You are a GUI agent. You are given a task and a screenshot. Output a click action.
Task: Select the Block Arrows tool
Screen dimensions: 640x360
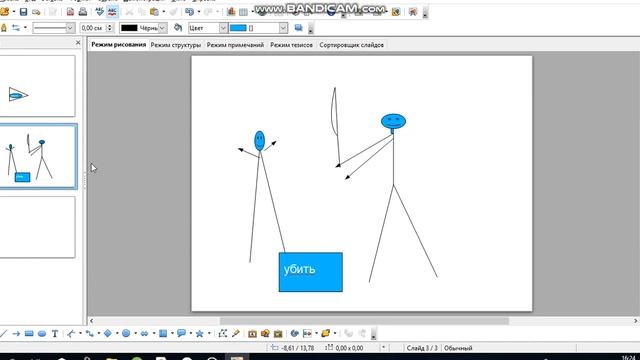144,334
